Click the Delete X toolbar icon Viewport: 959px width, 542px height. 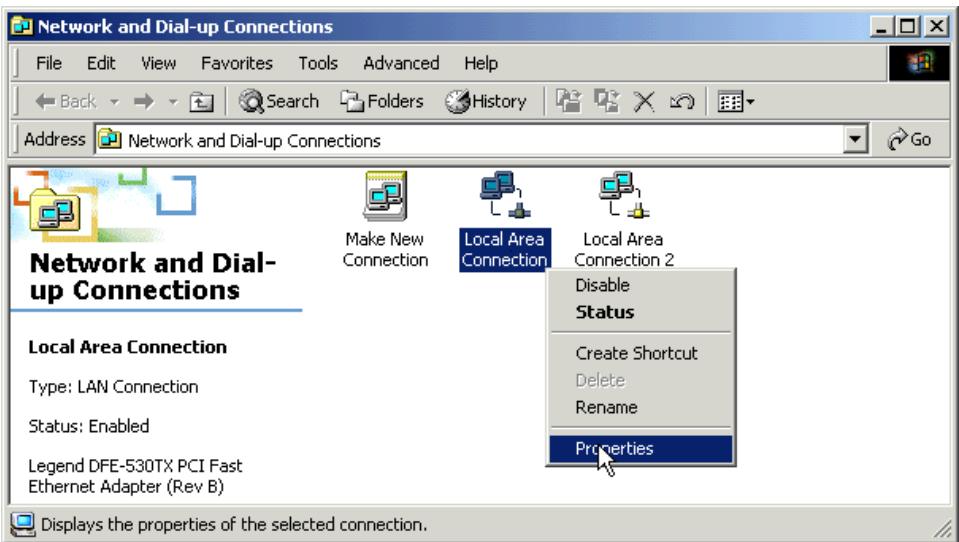643,102
